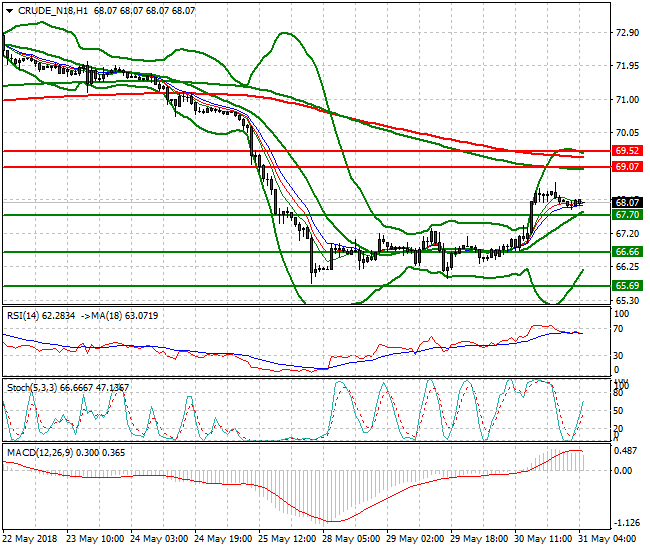
Task: Select the 69.07 red price level label
Action: point(627,167)
